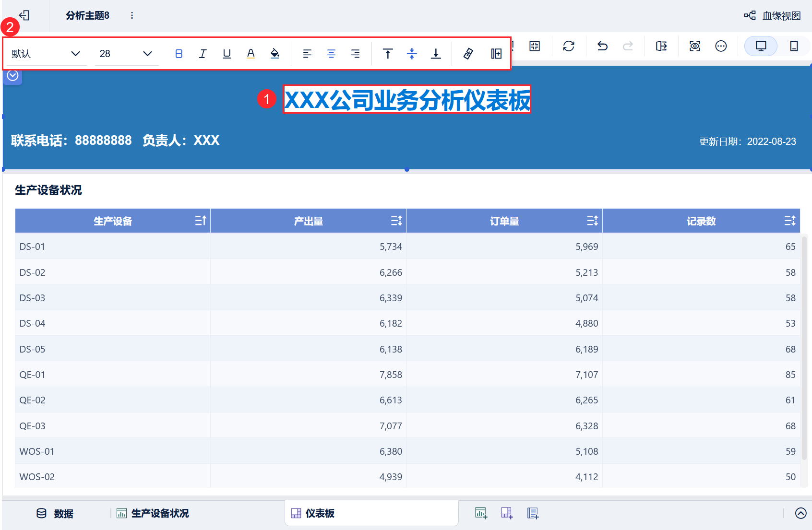
Task: Align content to the bottom vertically
Action: 436,54
